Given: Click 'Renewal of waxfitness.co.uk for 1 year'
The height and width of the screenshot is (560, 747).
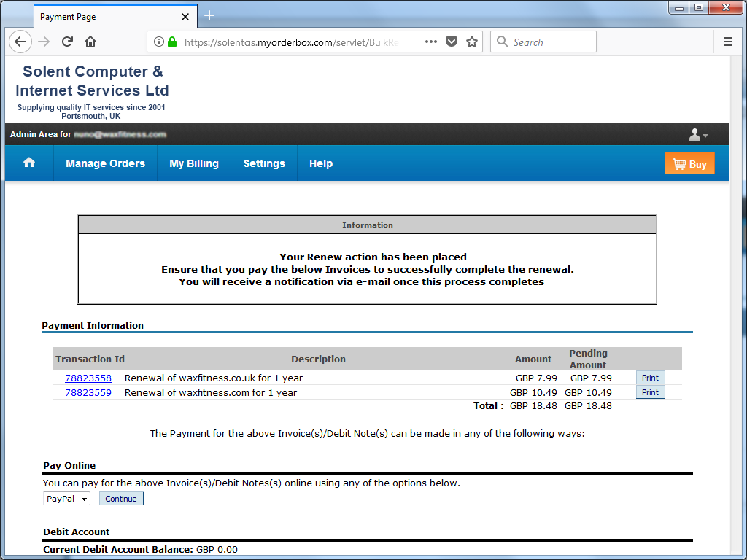Looking at the screenshot, I should pos(214,378).
